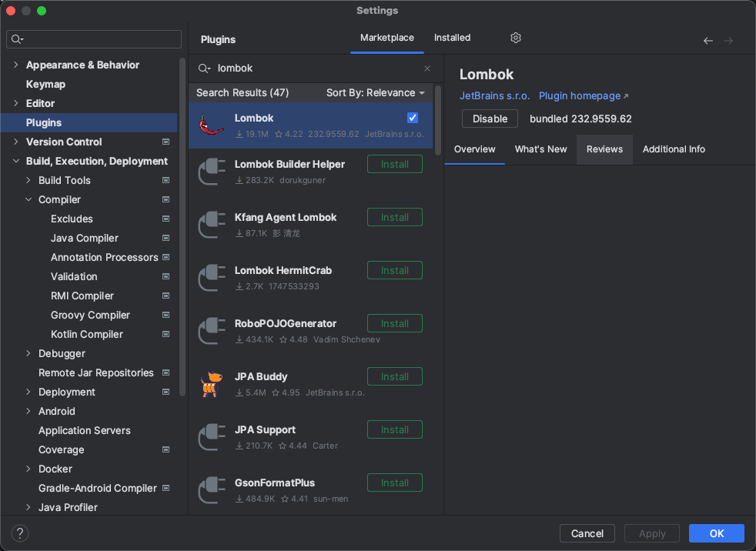Open the Sort By: Relevance dropdown

(375, 92)
